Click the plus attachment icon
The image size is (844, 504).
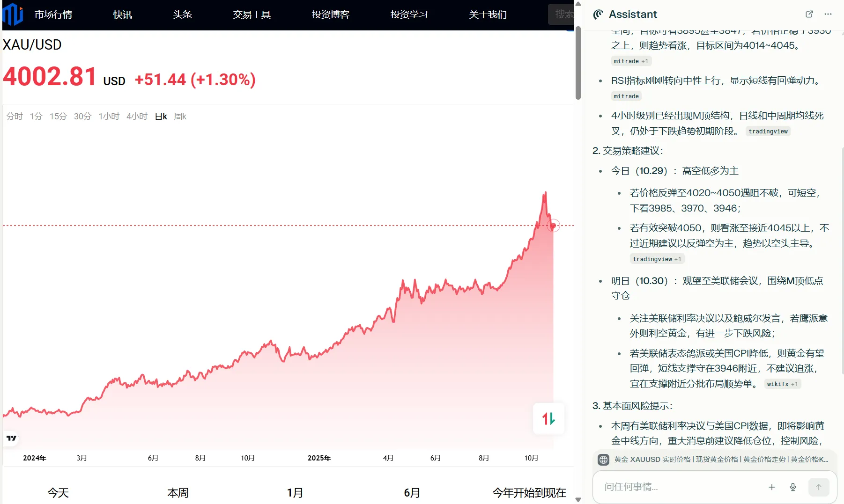pos(772,487)
